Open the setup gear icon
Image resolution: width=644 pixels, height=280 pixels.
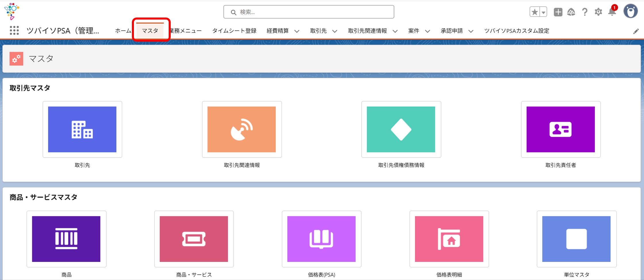(598, 12)
